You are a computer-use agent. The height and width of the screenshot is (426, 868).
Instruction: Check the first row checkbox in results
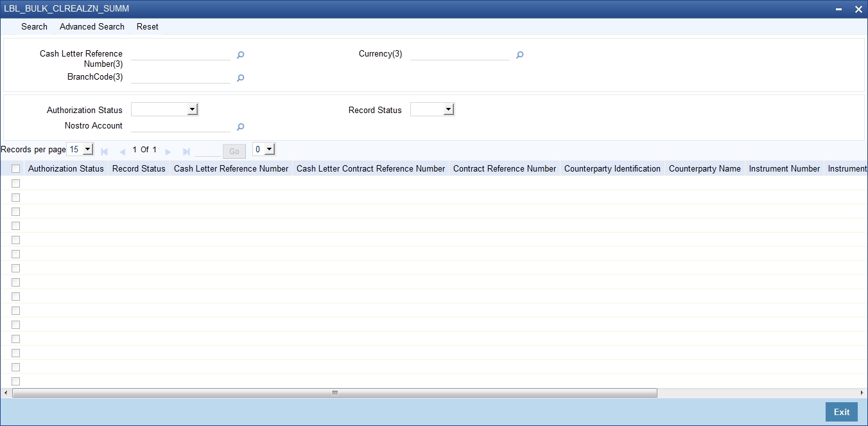click(x=15, y=183)
